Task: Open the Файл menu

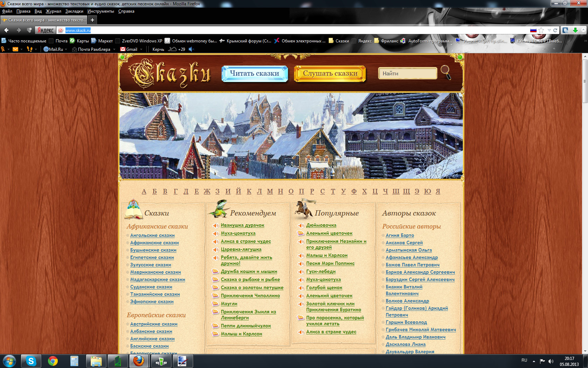Action: (x=7, y=11)
